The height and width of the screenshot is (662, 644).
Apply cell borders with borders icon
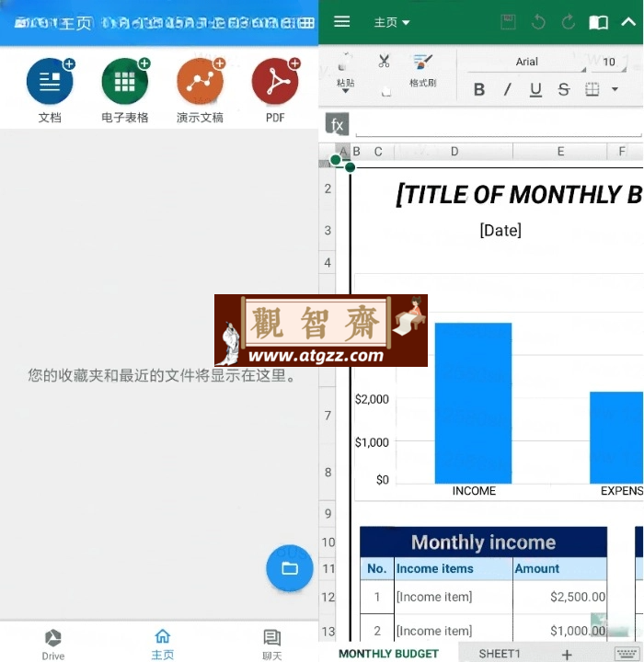(x=592, y=89)
